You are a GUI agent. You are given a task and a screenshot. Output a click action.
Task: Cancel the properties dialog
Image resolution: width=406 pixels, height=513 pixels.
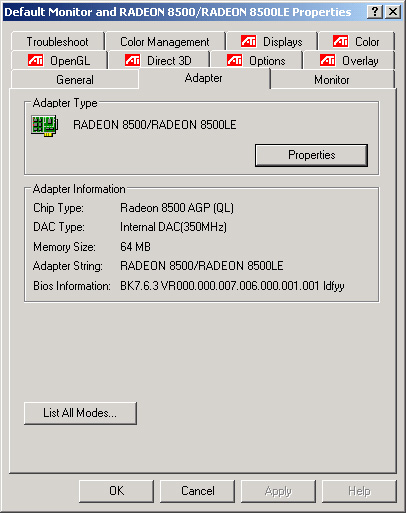(x=197, y=491)
